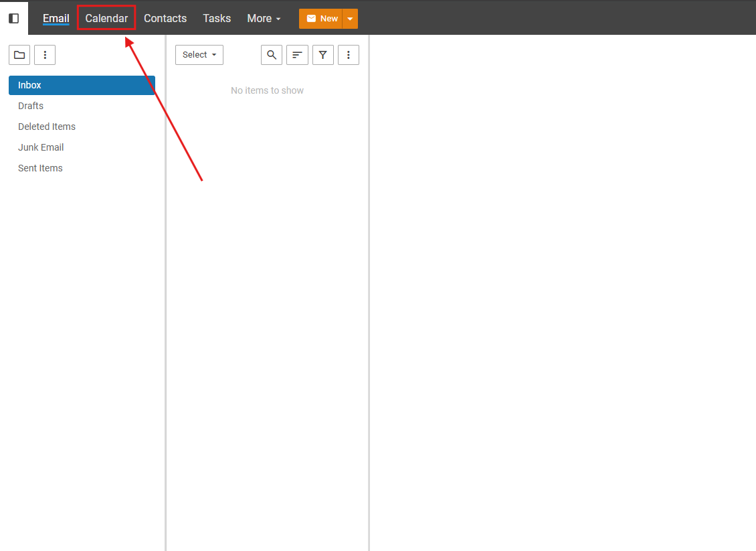This screenshot has width=756, height=551.
Task: View the Deleted Items folder
Action: coord(47,127)
